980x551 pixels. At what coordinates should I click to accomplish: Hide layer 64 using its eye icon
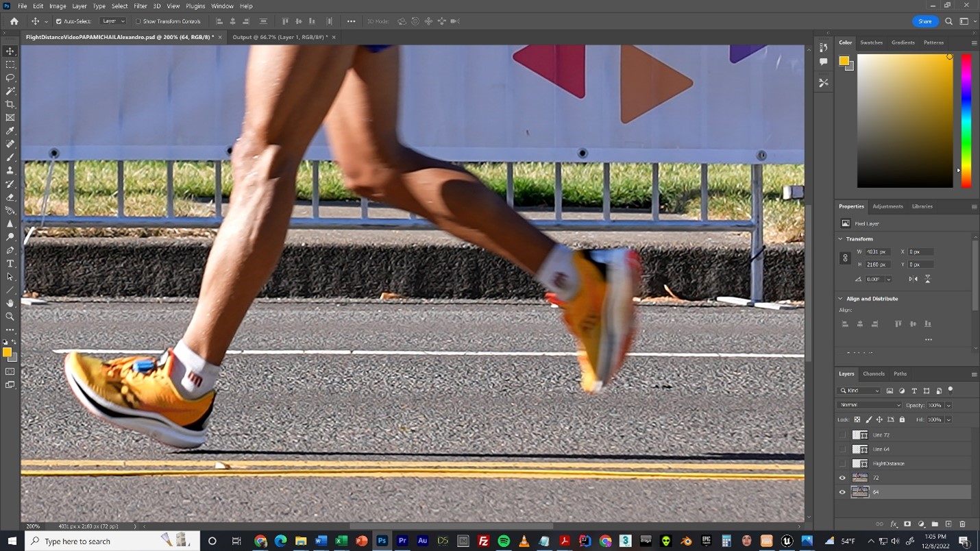pyautogui.click(x=842, y=492)
